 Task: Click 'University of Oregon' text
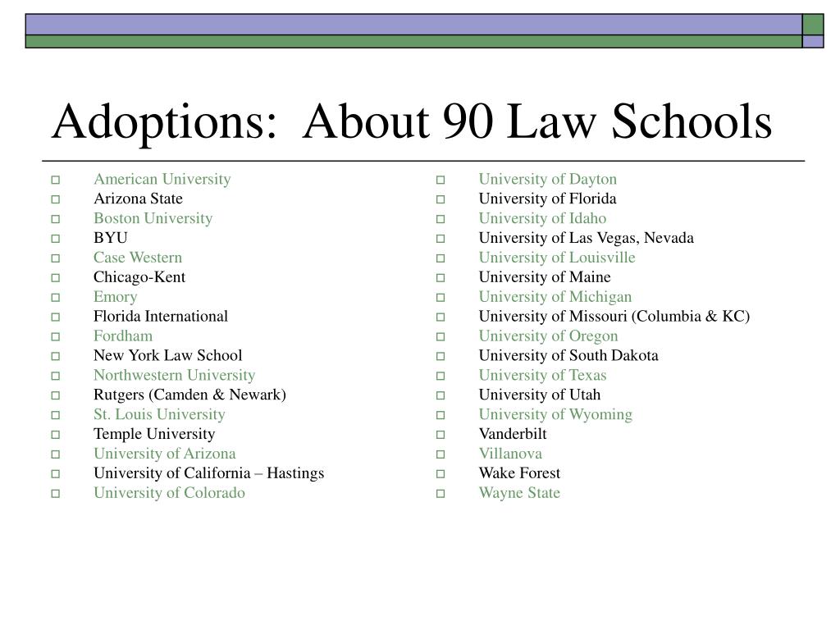549,336
